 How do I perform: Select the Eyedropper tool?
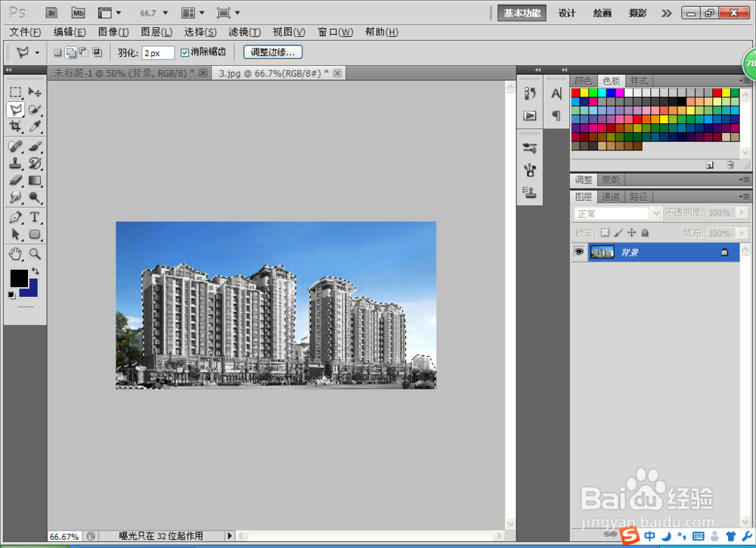click(34, 126)
